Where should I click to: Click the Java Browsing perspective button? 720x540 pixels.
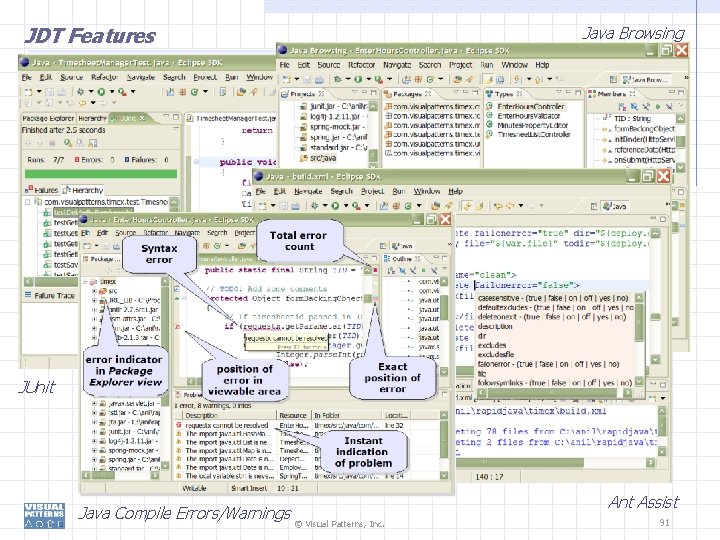coord(644,79)
